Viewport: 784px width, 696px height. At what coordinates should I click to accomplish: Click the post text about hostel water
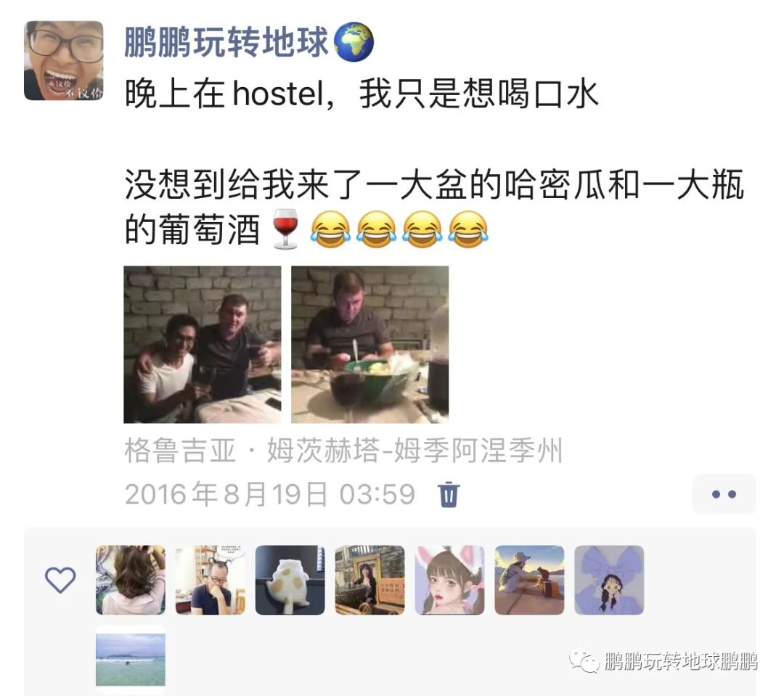(x=362, y=94)
